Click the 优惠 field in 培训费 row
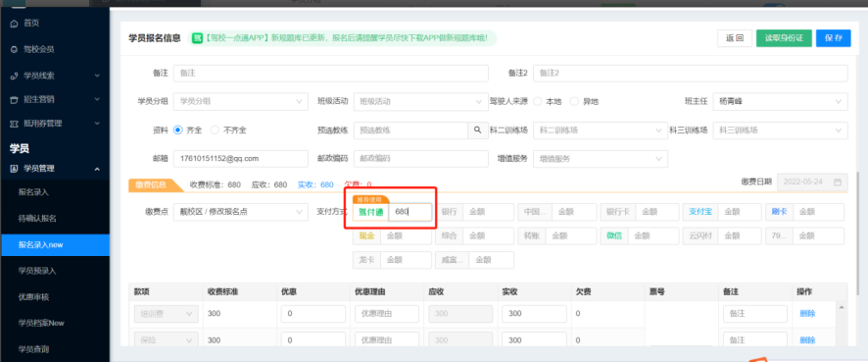 pyautogui.click(x=313, y=314)
